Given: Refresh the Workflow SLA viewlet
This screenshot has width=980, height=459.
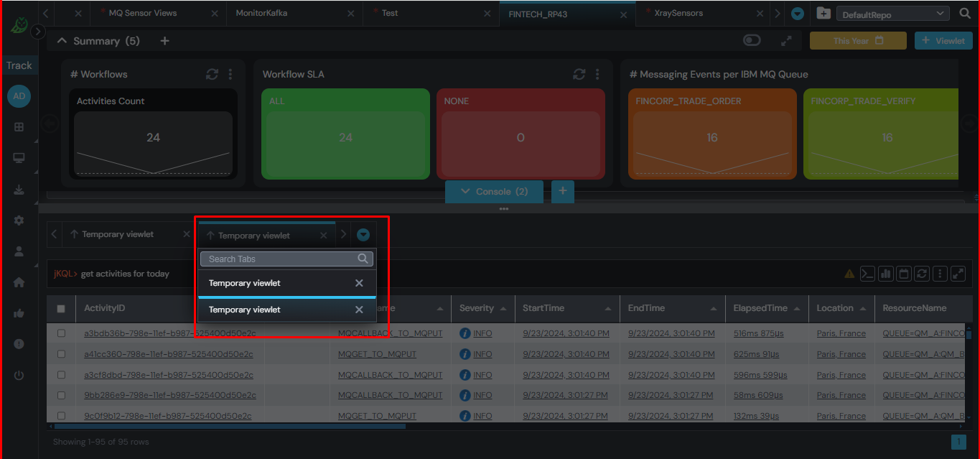Looking at the screenshot, I should [579, 74].
